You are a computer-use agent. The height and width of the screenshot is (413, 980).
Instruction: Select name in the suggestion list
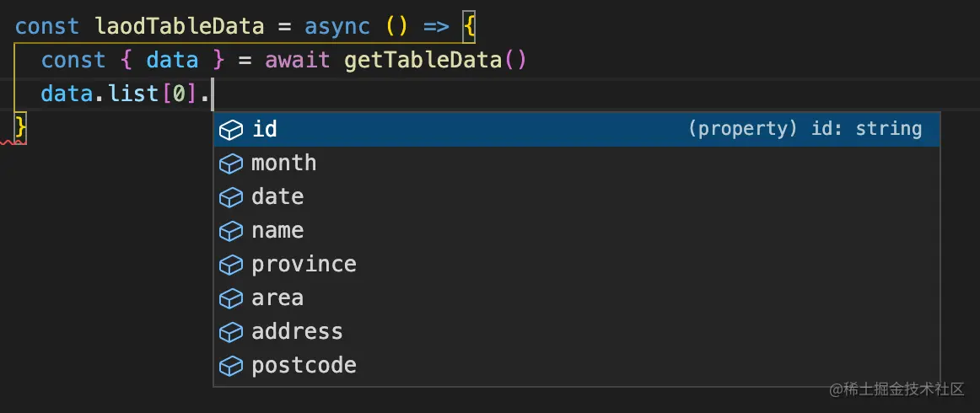[277, 230]
